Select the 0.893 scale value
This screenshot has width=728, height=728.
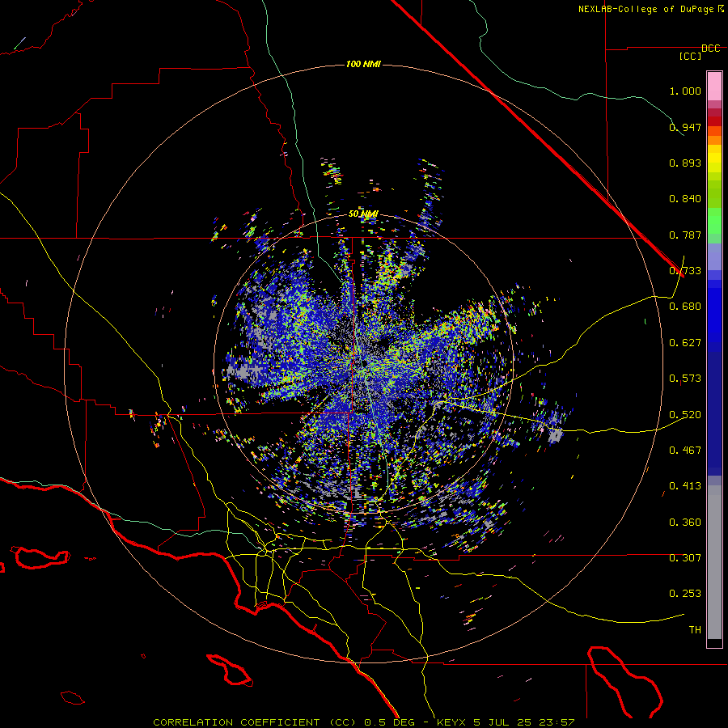pyautogui.click(x=685, y=163)
